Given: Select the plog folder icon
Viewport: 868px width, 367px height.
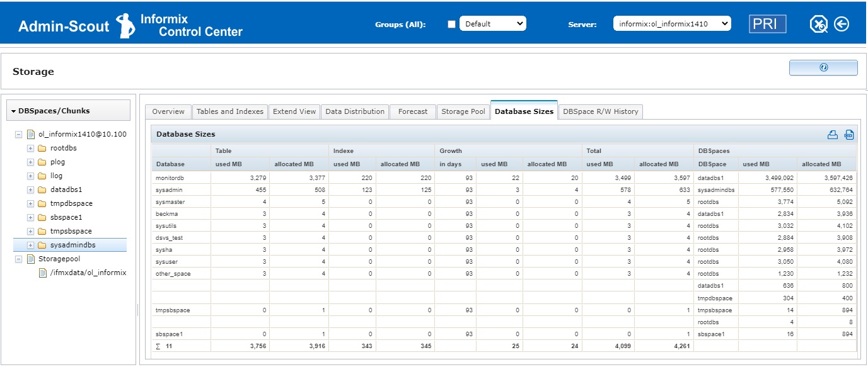Looking at the screenshot, I should (42, 162).
